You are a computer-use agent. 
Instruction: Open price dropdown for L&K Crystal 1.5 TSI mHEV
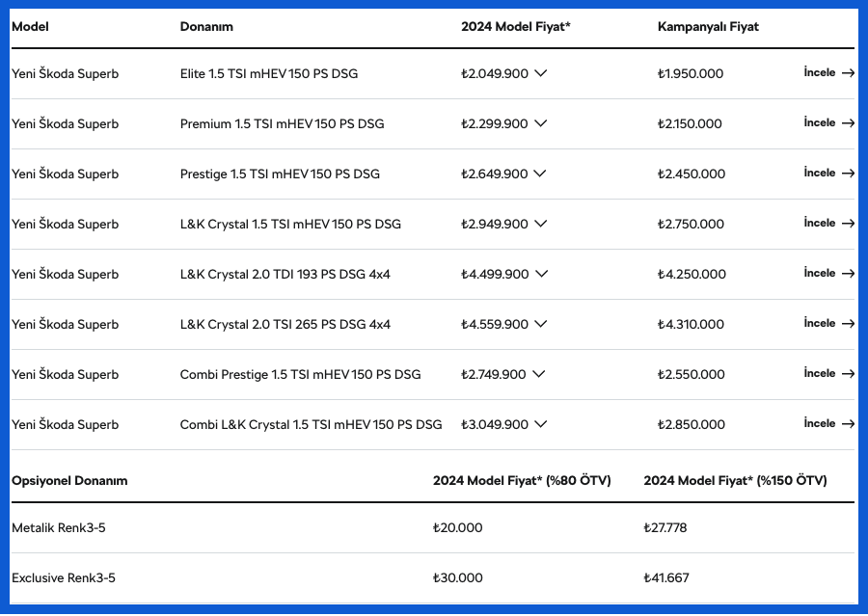pyautogui.click(x=541, y=224)
